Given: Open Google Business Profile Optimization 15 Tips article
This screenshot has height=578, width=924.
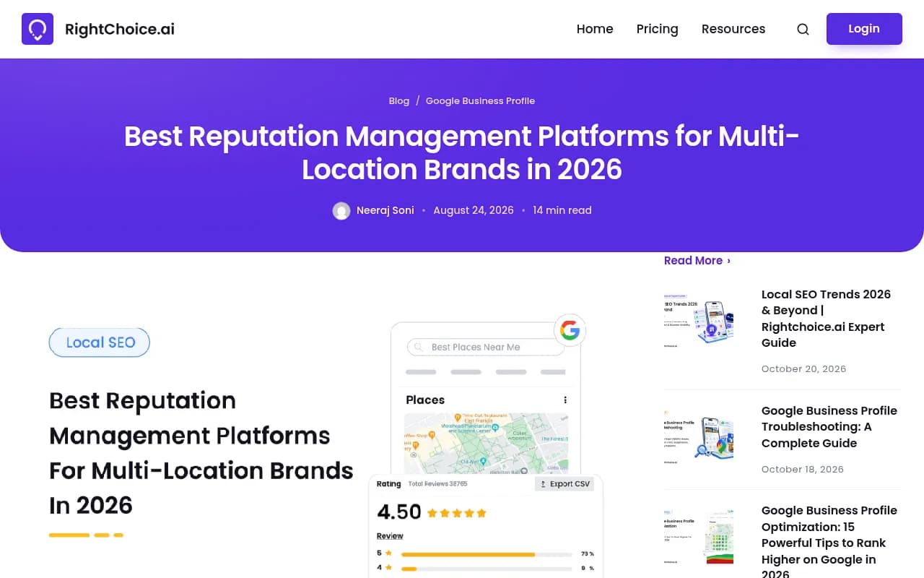Looking at the screenshot, I should point(829,543).
